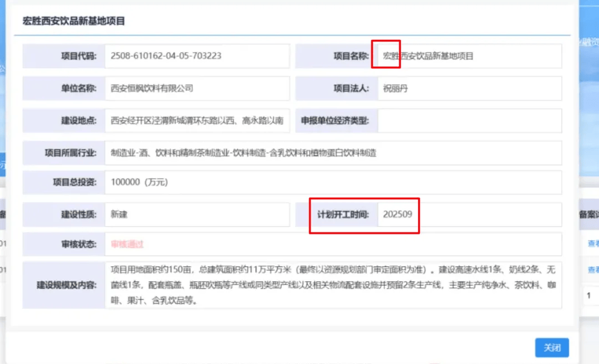
Task: Click the 项目总投资 label
Action: [74, 182]
